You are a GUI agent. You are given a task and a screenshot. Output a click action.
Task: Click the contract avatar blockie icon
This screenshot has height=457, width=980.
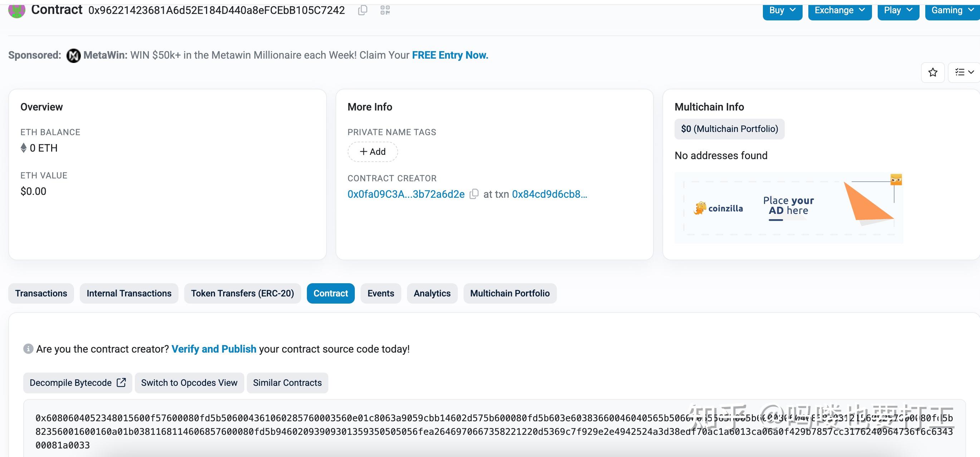coord(17,10)
